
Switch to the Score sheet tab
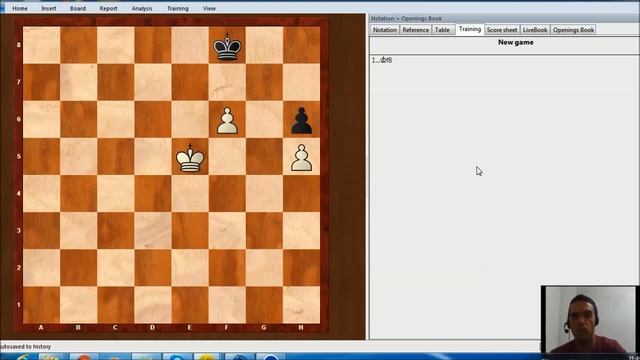502,30
